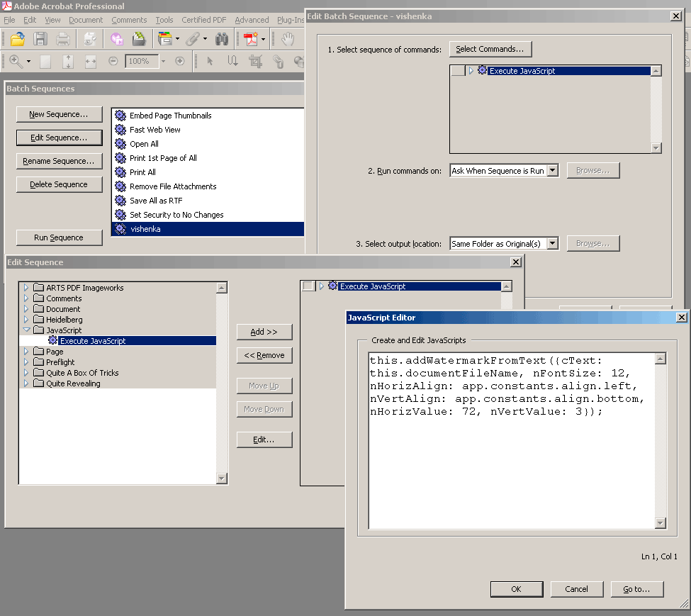Image resolution: width=691 pixels, height=616 pixels.
Task: Click the Go to button
Action: coord(637,589)
